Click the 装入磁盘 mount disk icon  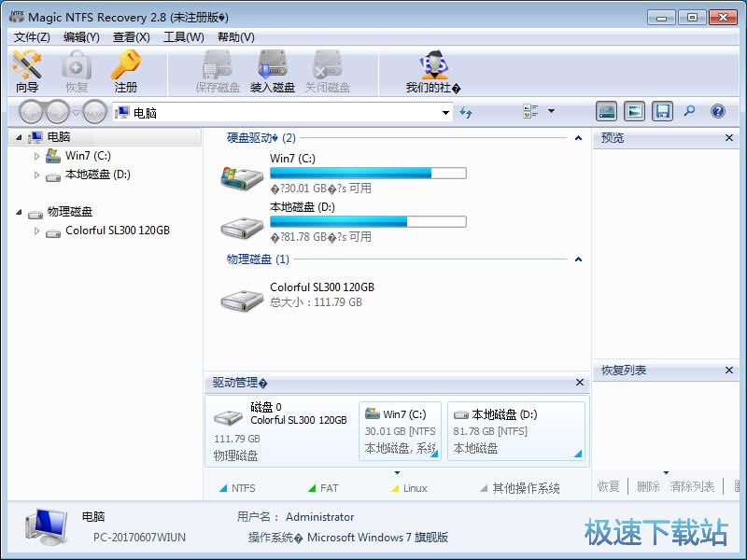(273, 71)
